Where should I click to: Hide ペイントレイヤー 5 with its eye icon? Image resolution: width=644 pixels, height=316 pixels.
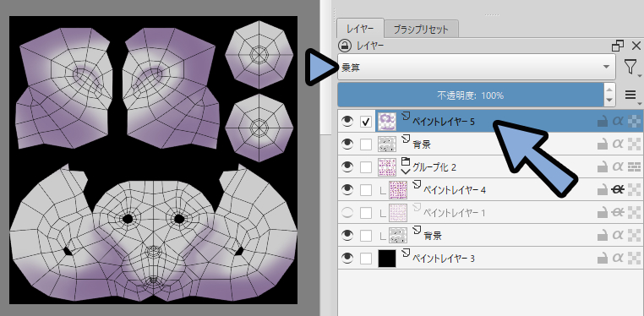[x=347, y=122]
